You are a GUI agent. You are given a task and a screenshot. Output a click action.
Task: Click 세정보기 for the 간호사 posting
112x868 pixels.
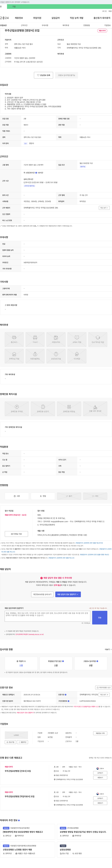[100, 778]
